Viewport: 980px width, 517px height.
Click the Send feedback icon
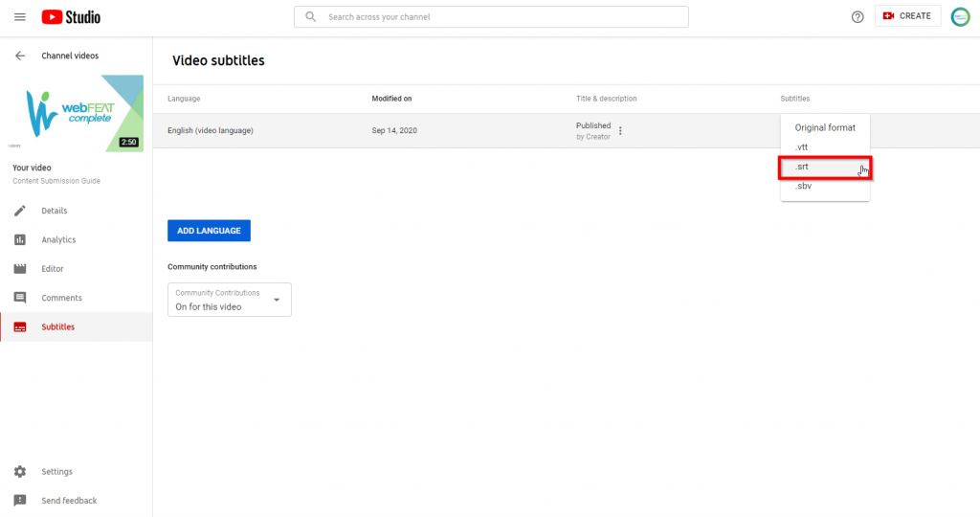click(20, 500)
